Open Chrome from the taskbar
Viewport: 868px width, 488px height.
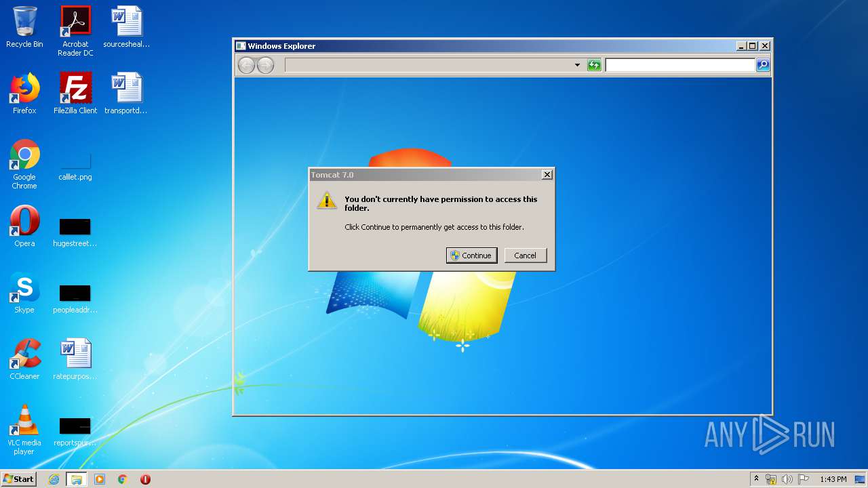pyautogui.click(x=123, y=479)
